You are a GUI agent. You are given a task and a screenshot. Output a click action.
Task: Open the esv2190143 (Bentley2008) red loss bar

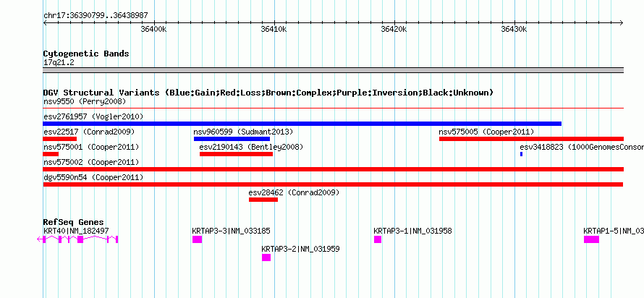[x=236, y=154]
